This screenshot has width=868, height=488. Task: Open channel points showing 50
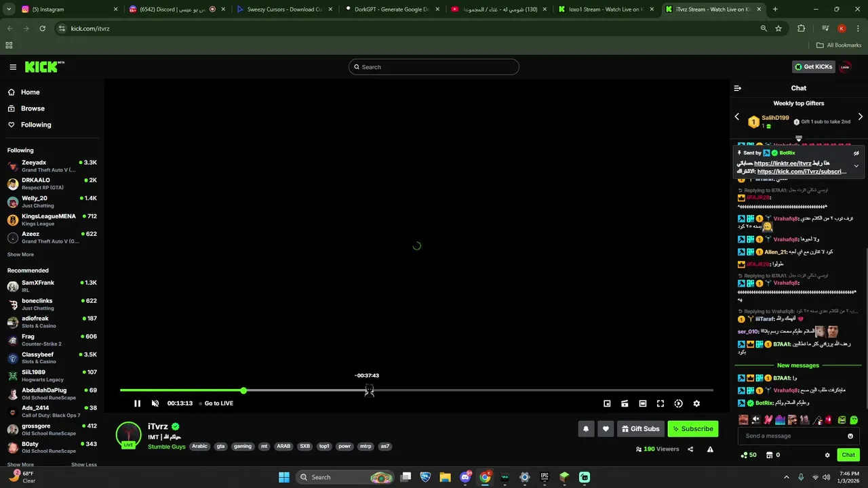click(749, 455)
